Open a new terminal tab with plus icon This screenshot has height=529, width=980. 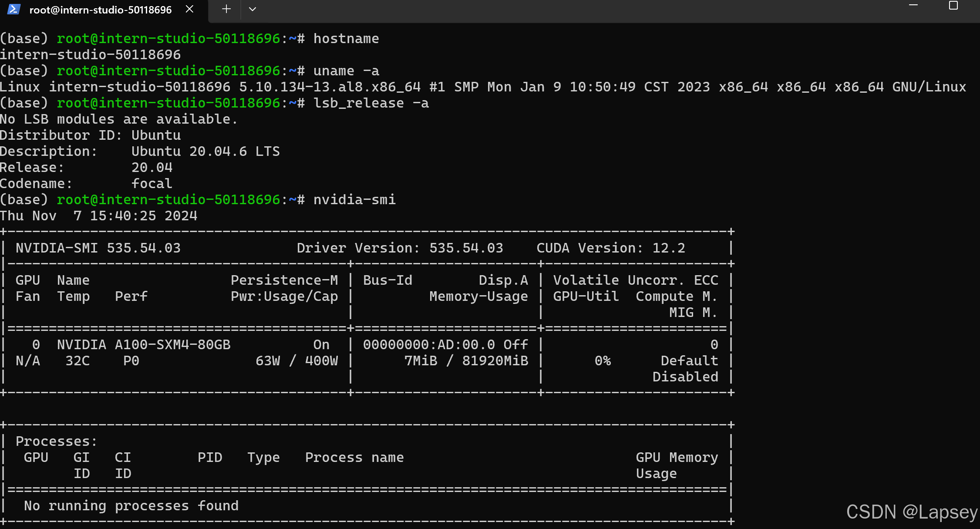[x=226, y=9]
